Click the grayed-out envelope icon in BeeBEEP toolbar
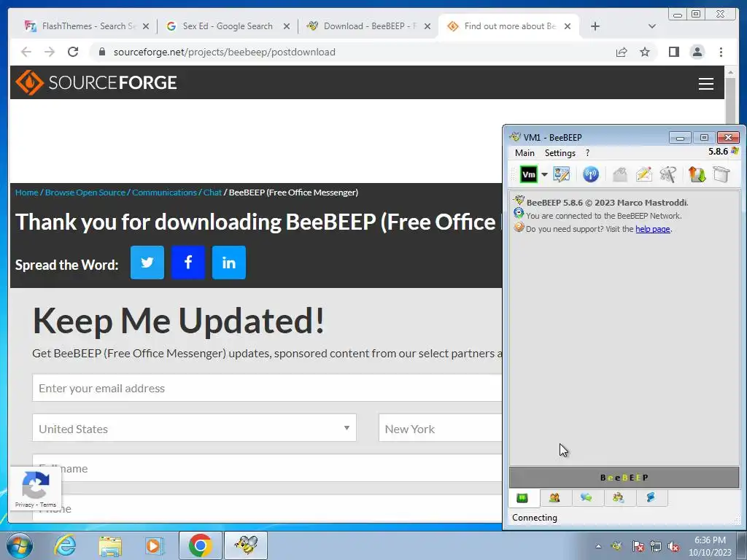The width and height of the screenshot is (747, 560). click(x=620, y=174)
